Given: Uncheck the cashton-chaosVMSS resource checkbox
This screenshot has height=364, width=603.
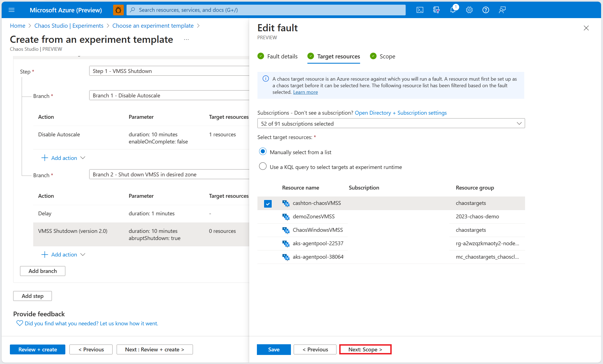Looking at the screenshot, I should pos(268,204).
